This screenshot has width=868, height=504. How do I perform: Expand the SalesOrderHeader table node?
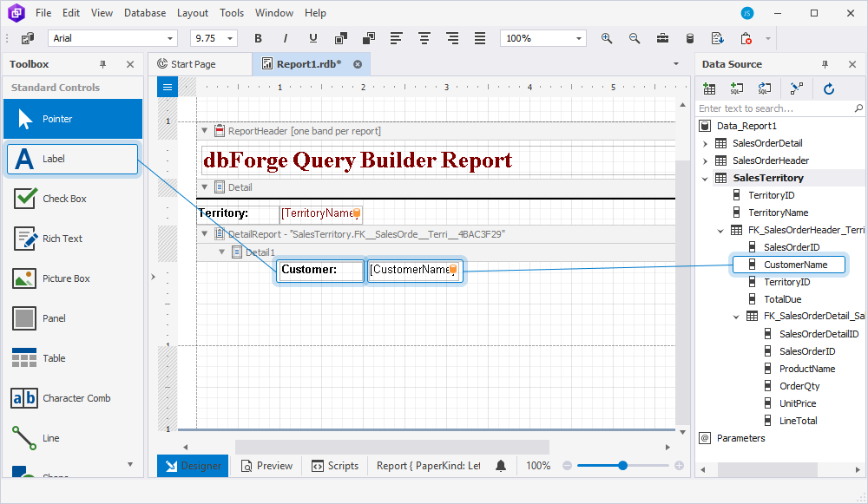point(705,161)
